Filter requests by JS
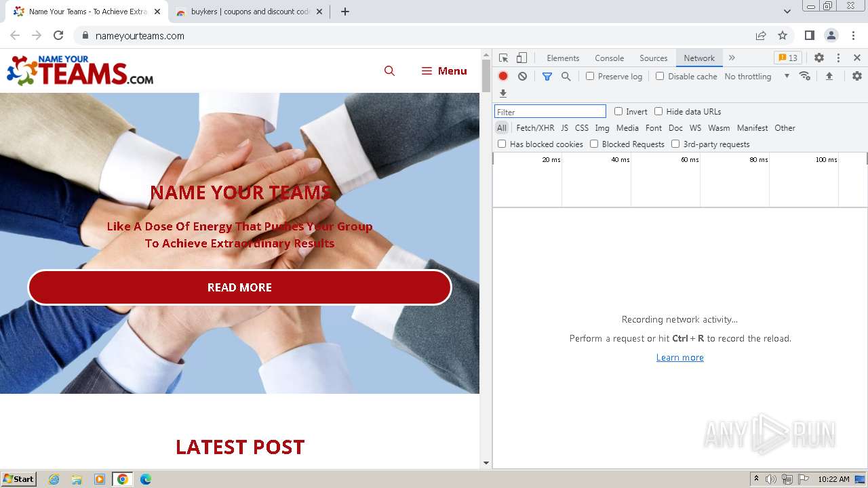 [564, 127]
